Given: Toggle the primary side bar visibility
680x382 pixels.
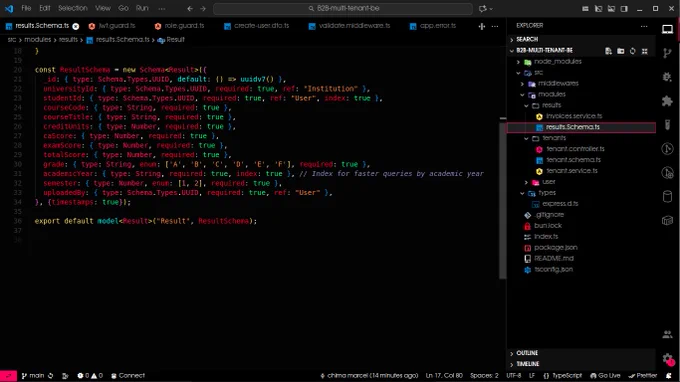Looking at the screenshot, I should (x=598, y=9).
